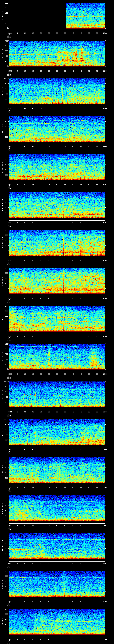
Task: Click the '7:09:00' start time label
Action: [x=9, y=33]
